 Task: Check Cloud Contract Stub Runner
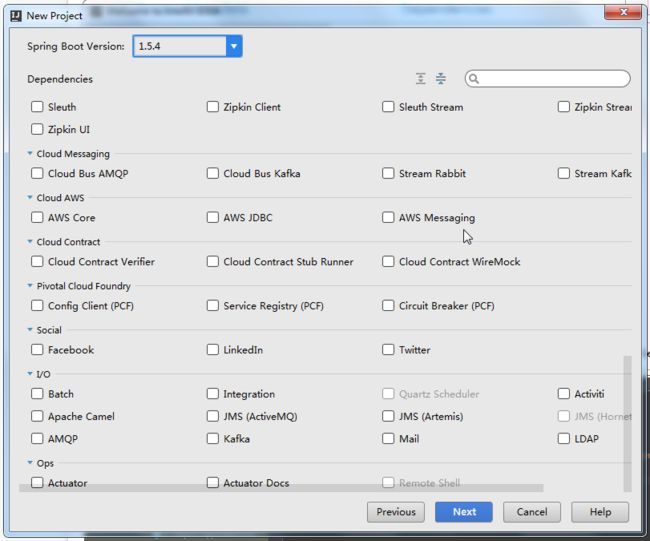(x=213, y=261)
